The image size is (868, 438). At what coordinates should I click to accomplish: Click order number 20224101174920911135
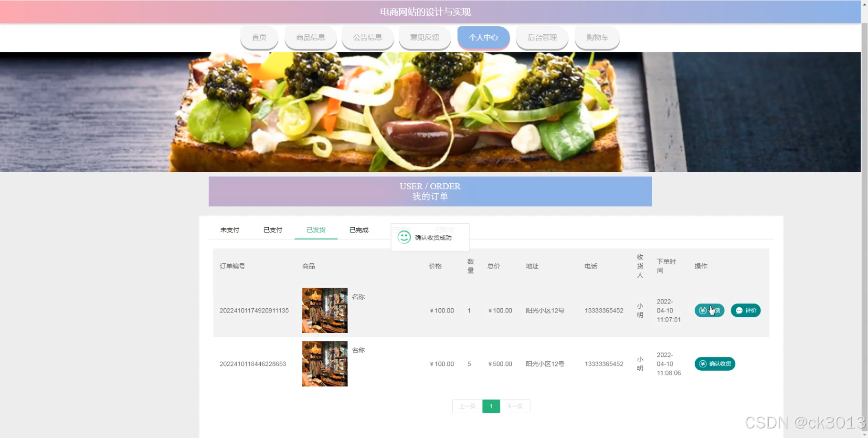click(254, 311)
